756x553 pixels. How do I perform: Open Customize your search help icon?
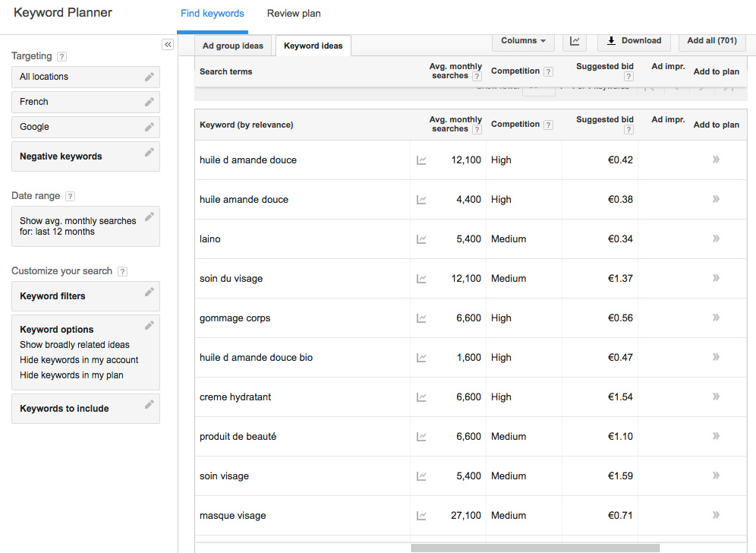click(122, 272)
